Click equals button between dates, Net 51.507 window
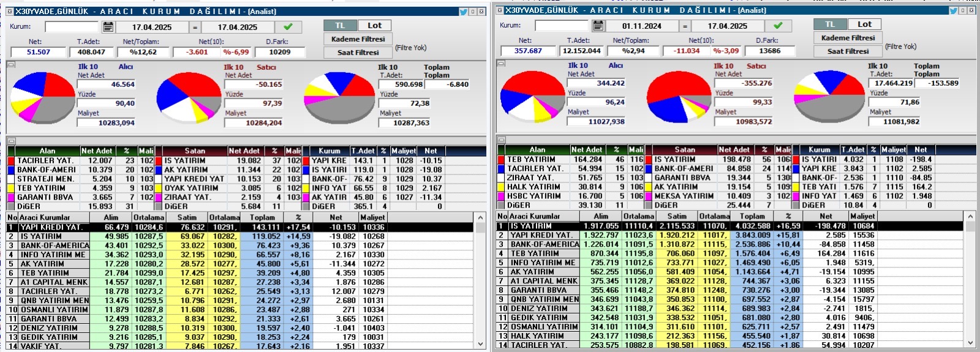The height and width of the screenshot is (352, 980). coord(195,27)
